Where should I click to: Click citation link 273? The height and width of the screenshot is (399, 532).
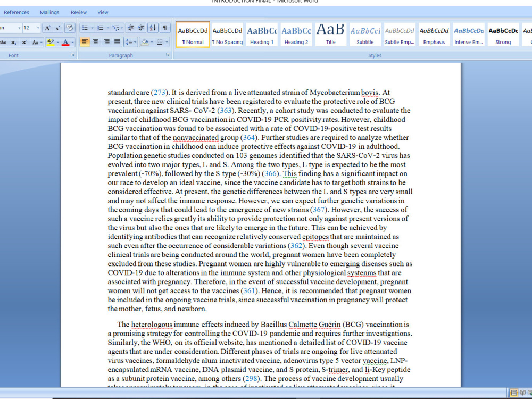(160, 92)
